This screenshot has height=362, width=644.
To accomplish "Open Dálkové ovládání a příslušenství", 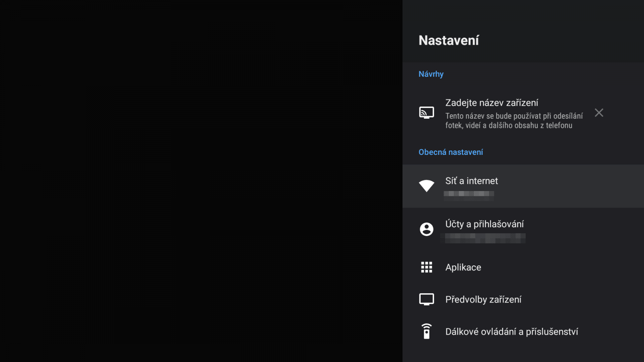I will pyautogui.click(x=511, y=331).
